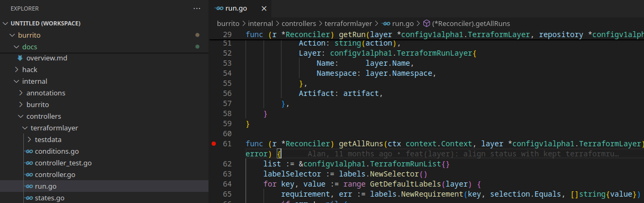Open states.go file
The height and width of the screenshot is (203, 644).
tap(49, 198)
